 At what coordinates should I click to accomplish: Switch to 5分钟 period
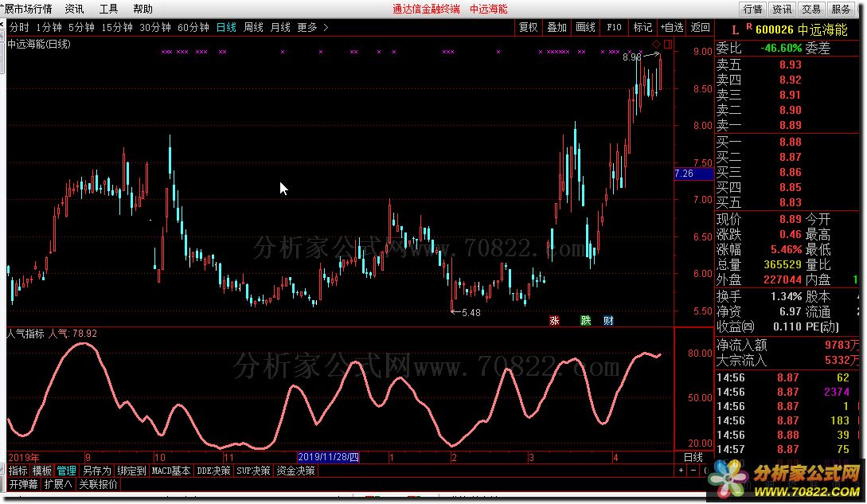[82, 27]
